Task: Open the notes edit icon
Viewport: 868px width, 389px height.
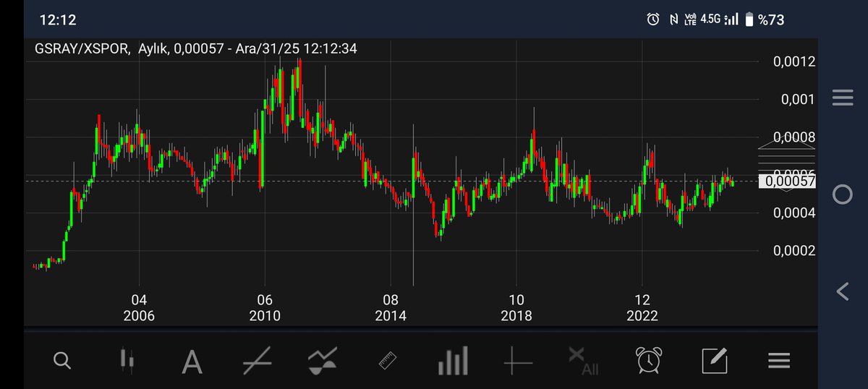Action: pyautogui.click(x=714, y=360)
